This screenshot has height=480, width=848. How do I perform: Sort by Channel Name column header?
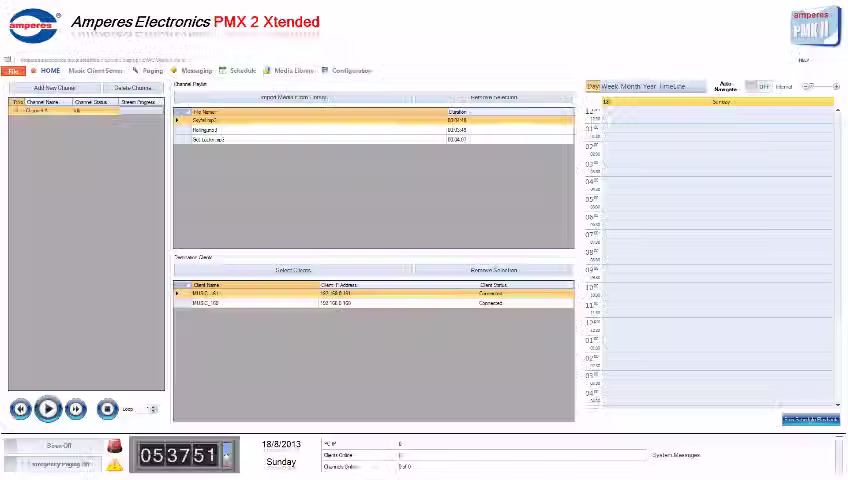tap(49, 102)
